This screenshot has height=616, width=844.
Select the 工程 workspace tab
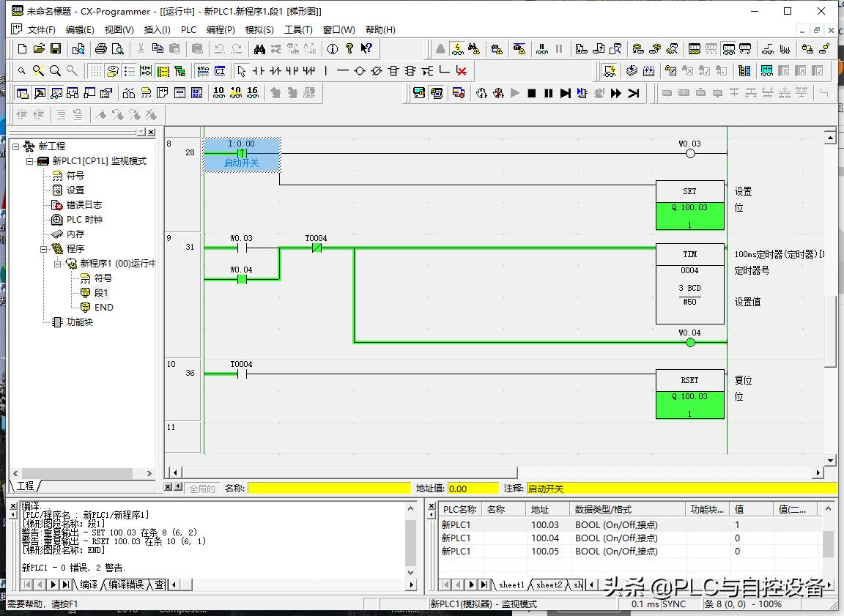pos(25,486)
